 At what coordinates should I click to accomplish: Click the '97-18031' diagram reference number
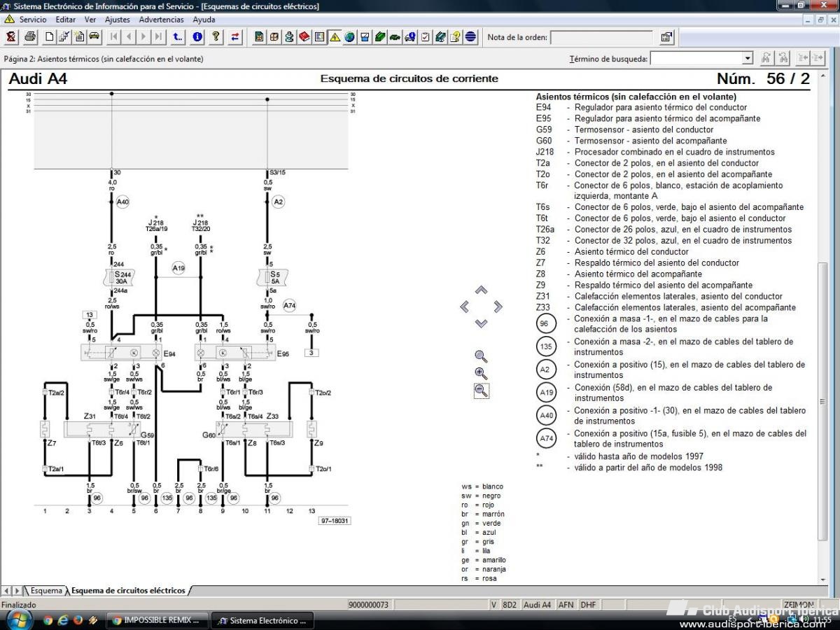335,521
